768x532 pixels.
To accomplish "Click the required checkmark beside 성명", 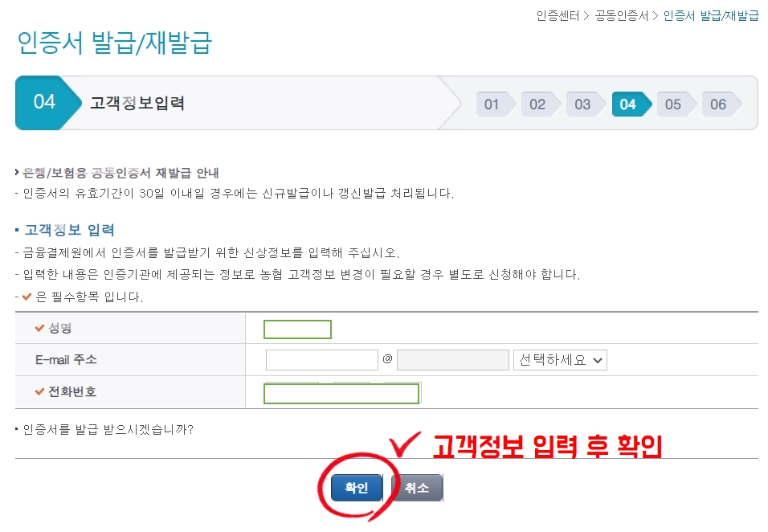I will pyautogui.click(x=39, y=328).
